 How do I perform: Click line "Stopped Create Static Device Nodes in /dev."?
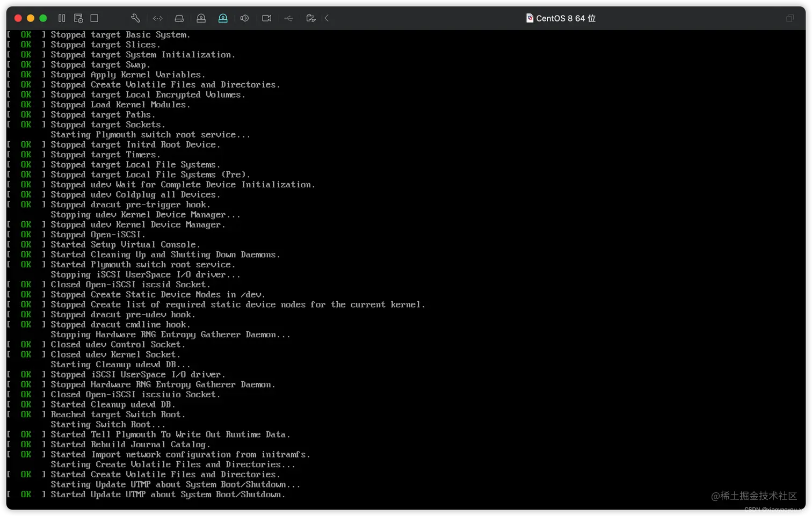point(158,294)
